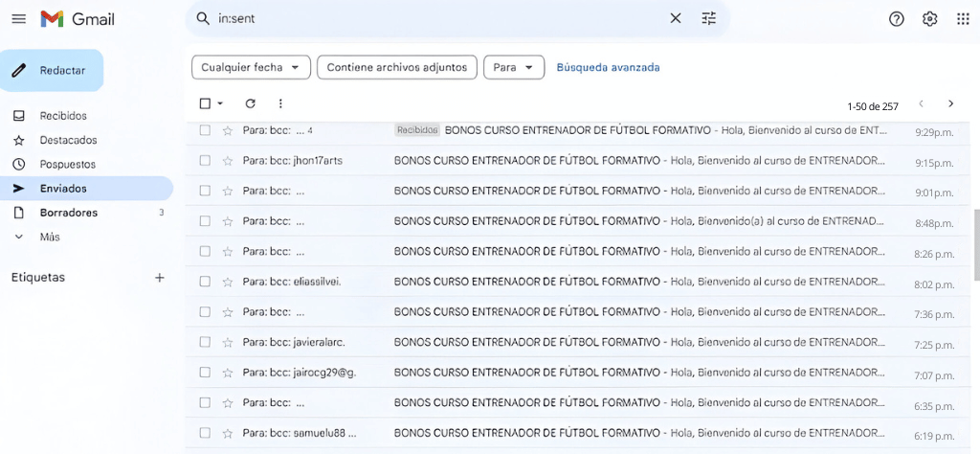Click the Redactar compose button
Viewport: 980px width, 454px height.
(52, 70)
